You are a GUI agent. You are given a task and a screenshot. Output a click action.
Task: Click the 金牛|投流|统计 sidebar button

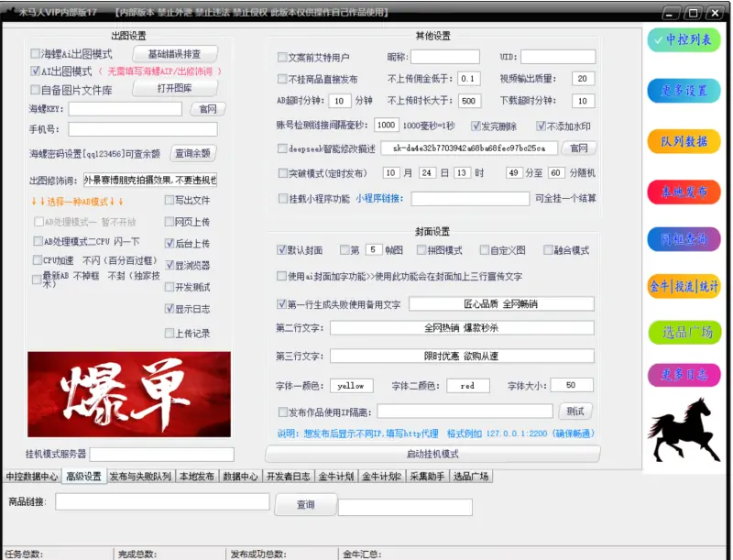[684, 285]
